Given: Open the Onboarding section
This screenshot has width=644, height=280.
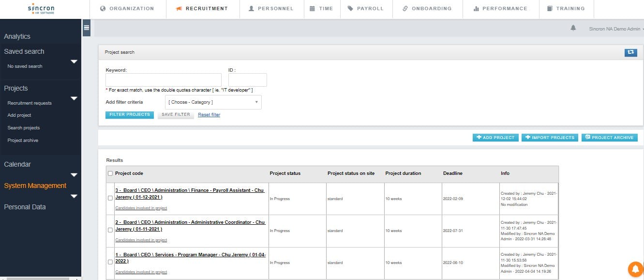Looking at the screenshot, I should click(x=428, y=8).
